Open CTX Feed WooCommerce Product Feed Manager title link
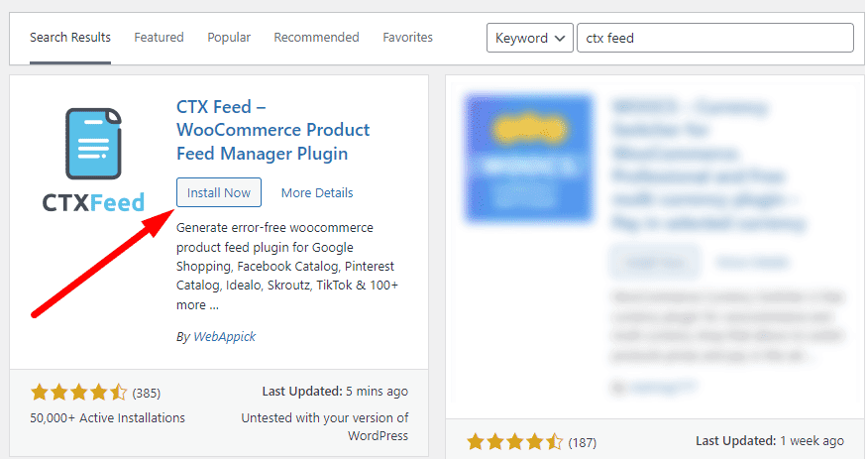 tap(272, 130)
